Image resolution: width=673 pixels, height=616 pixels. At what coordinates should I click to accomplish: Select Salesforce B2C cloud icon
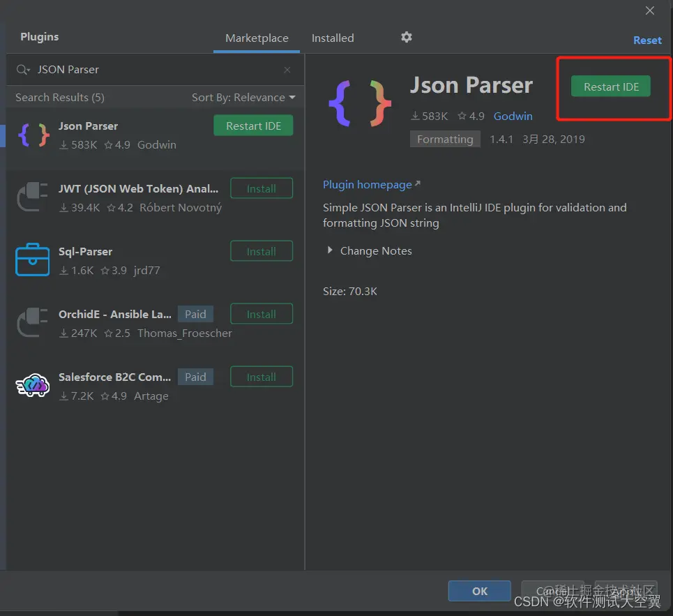33,385
